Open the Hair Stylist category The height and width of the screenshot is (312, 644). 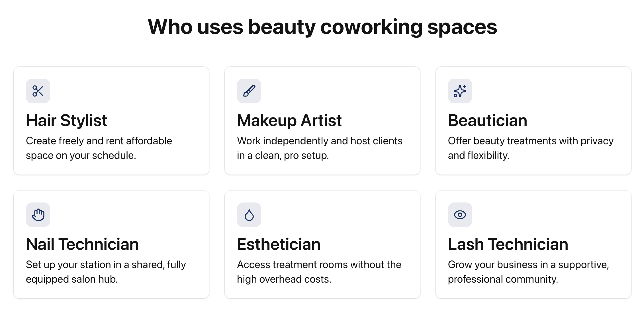point(66,120)
